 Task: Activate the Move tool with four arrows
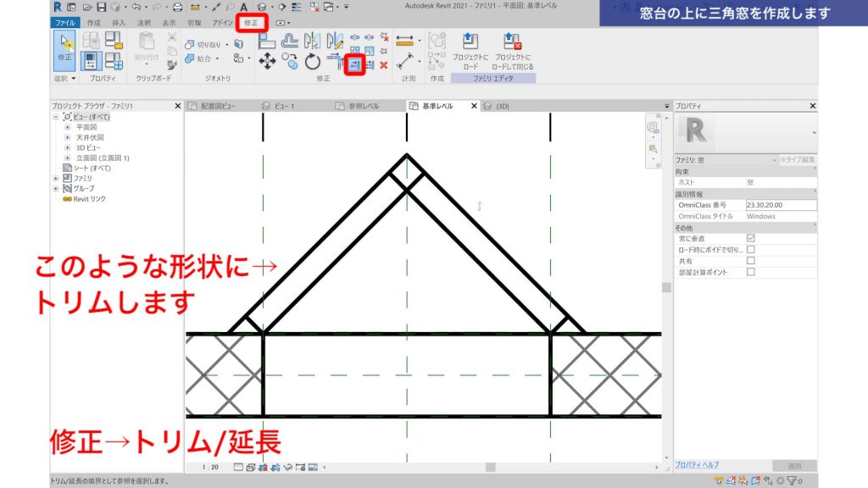pyautogui.click(x=266, y=62)
